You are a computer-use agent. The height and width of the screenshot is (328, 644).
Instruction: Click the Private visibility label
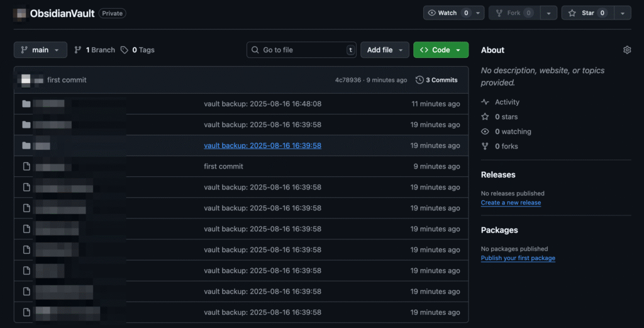(112, 14)
